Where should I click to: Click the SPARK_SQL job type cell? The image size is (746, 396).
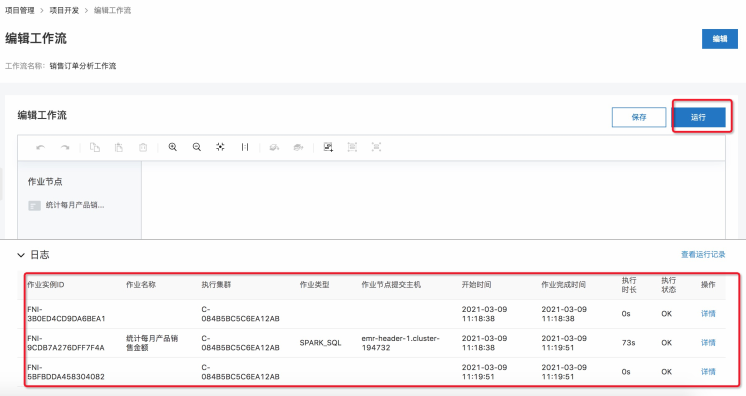tap(320, 343)
